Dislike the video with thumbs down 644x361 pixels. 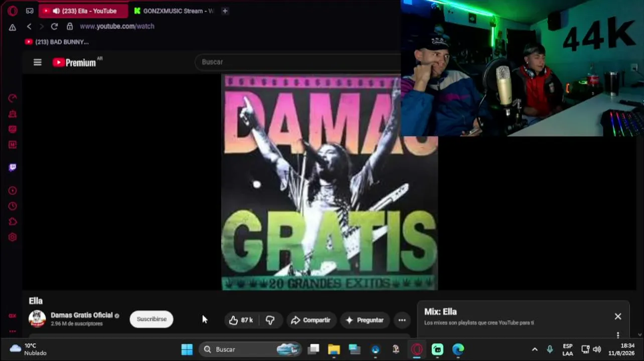270,320
